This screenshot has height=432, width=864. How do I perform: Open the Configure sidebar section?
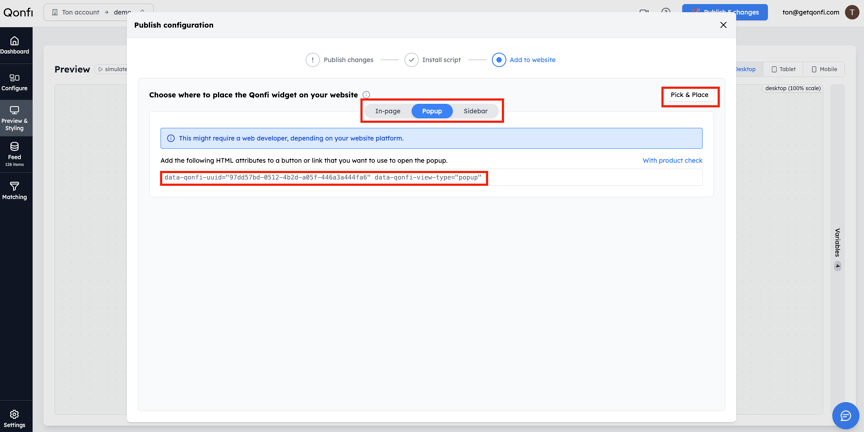coord(16,82)
